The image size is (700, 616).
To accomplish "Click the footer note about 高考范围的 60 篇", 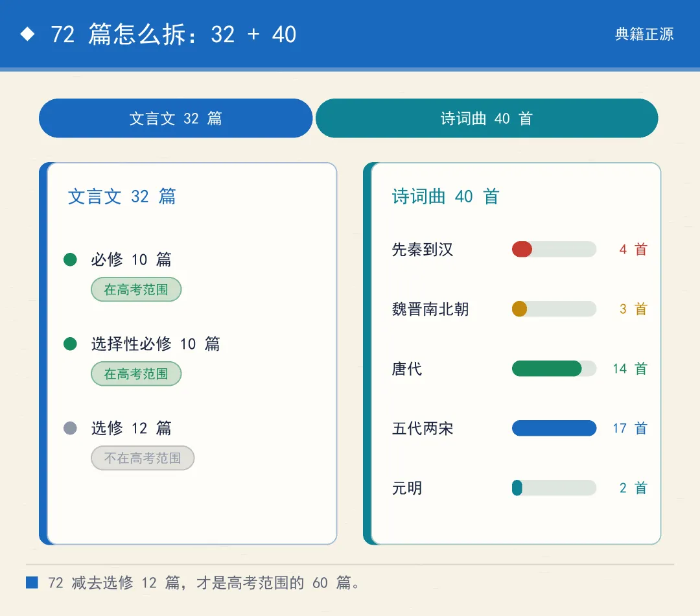I will [x=204, y=582].
